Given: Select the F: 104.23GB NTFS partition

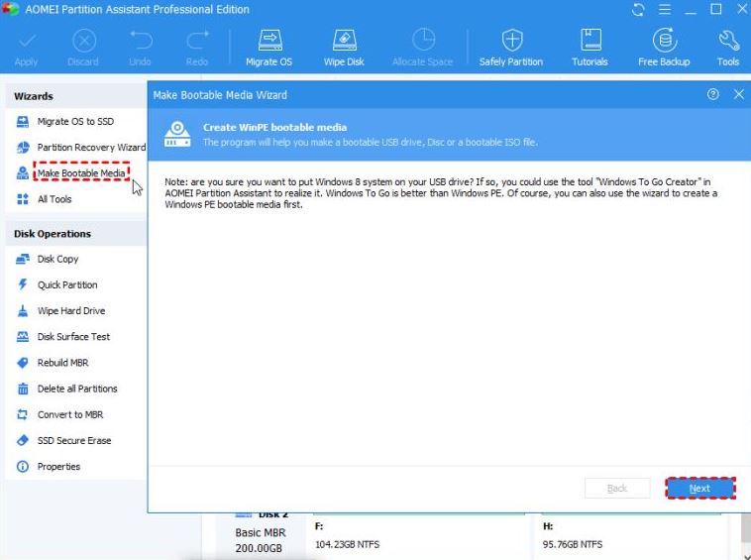Looking at the screenshot, I should click(x=419, y=536).
